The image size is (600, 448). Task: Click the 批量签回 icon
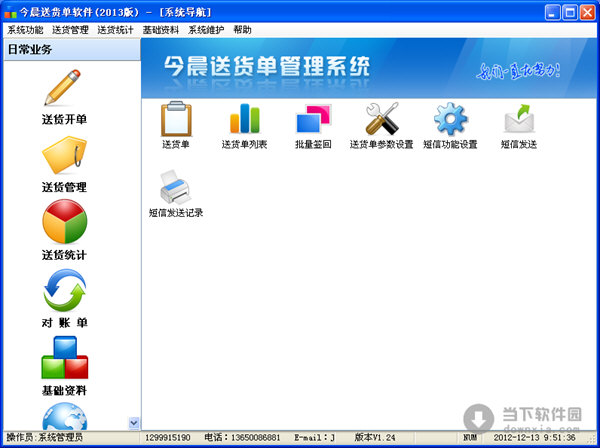click(x=313, y=120)
